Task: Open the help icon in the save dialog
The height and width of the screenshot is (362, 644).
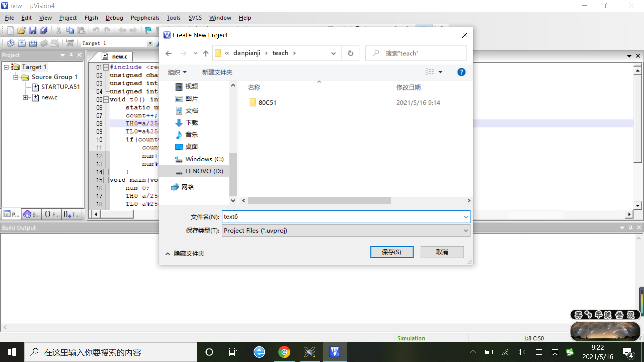Action: (x=461, y=72)
